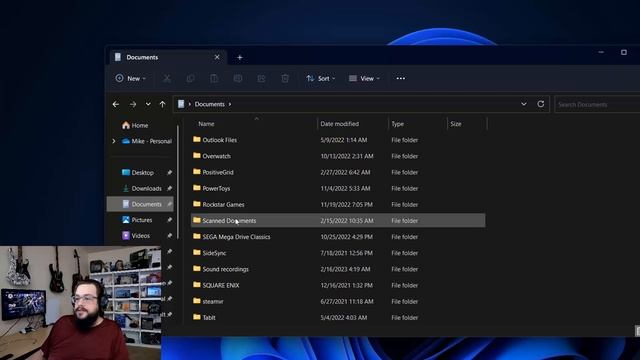Image resolution: width=640 pixels, height=360 pixels.
Task: Click pin icon next to Downloads
Action: (169, 189)
